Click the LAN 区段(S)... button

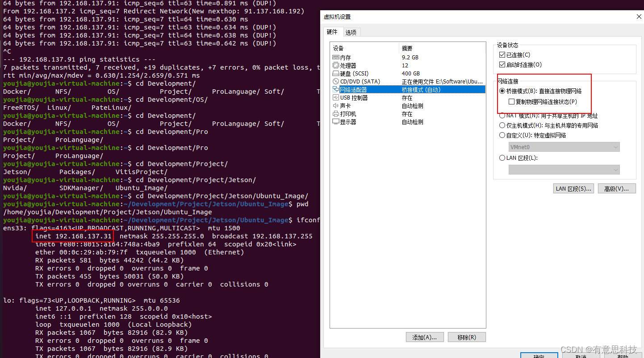[x=573, y=188]
